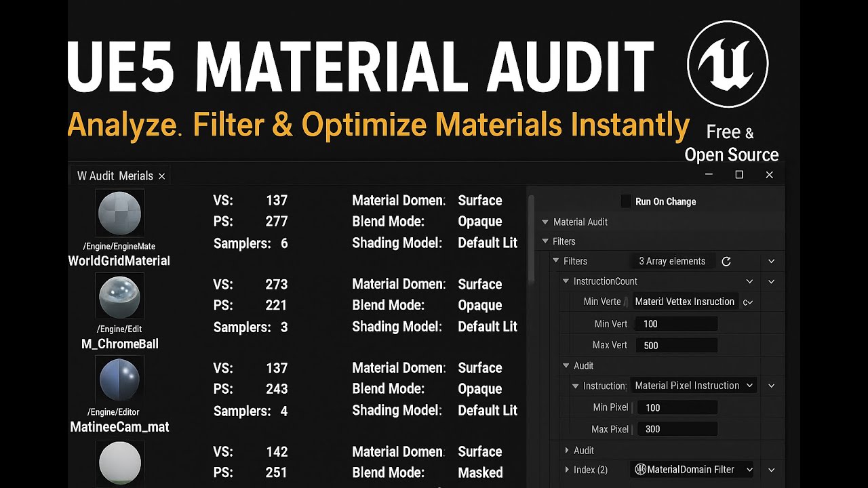Enable the Run On Change checkbox

[626, 201]
